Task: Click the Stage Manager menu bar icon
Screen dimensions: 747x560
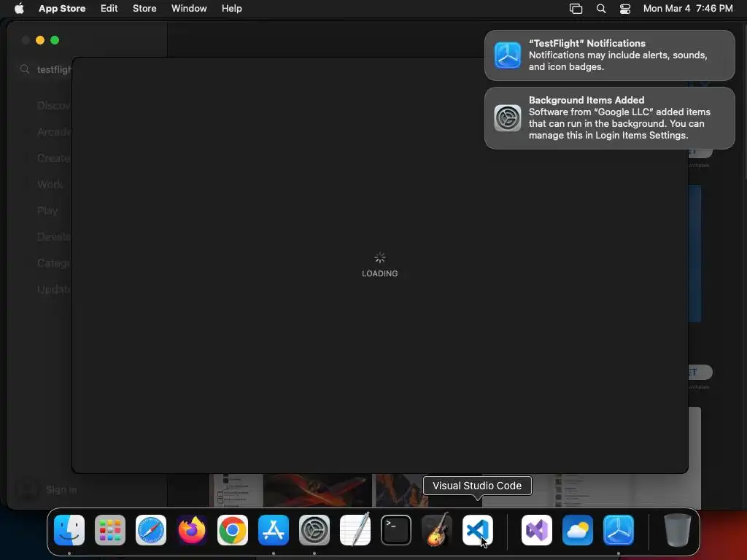Action: (576, 9)
